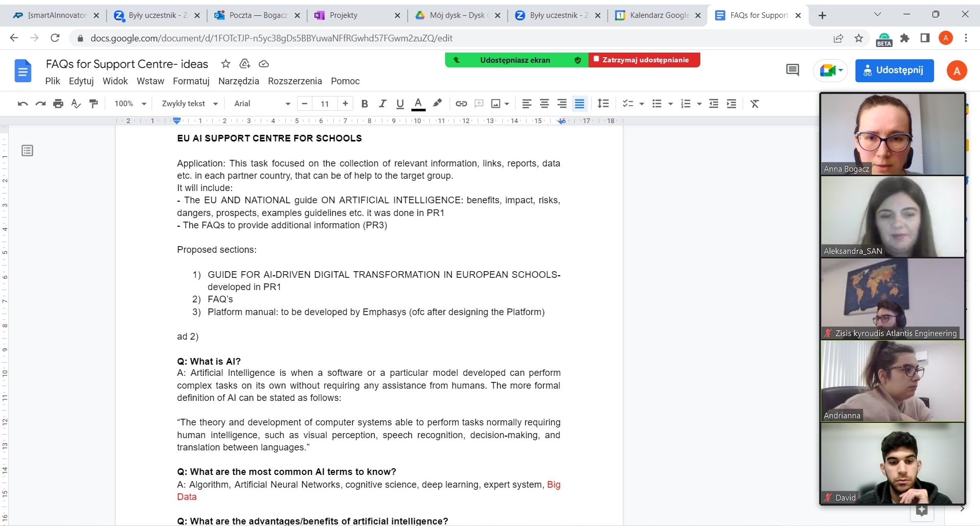
Task: Toggle bold formatting
Action: pyautogui.click(x=364, y=104)
